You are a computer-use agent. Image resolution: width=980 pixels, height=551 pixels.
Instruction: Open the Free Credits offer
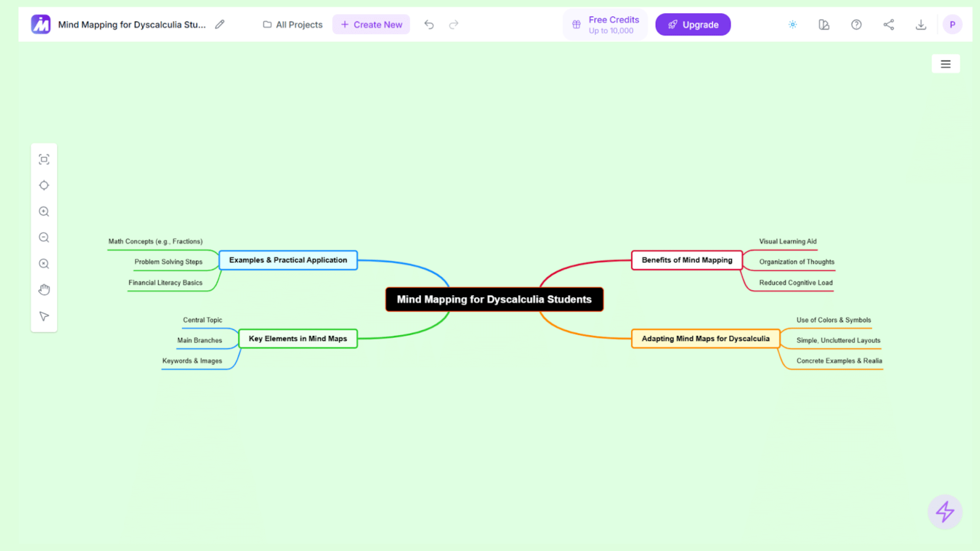coord(605,24)
